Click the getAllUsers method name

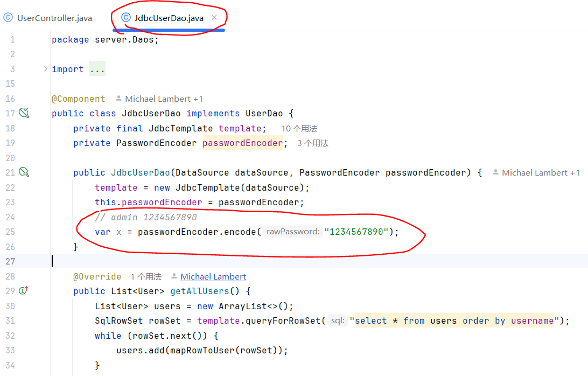[x=199, y=291]
